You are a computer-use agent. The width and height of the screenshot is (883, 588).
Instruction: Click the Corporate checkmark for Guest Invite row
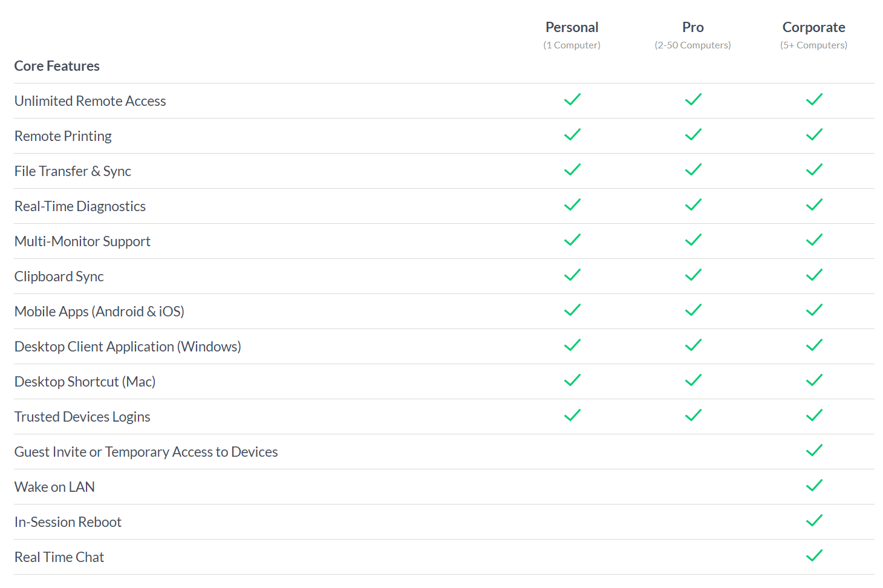[814, 451]
